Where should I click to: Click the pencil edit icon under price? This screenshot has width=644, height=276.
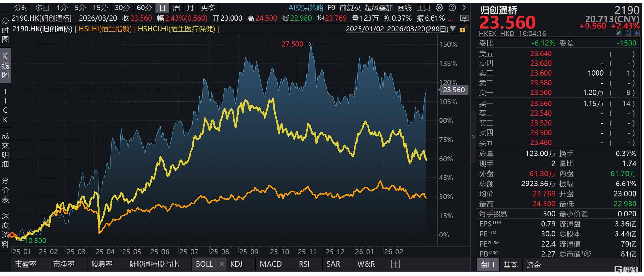click(619, 33)
